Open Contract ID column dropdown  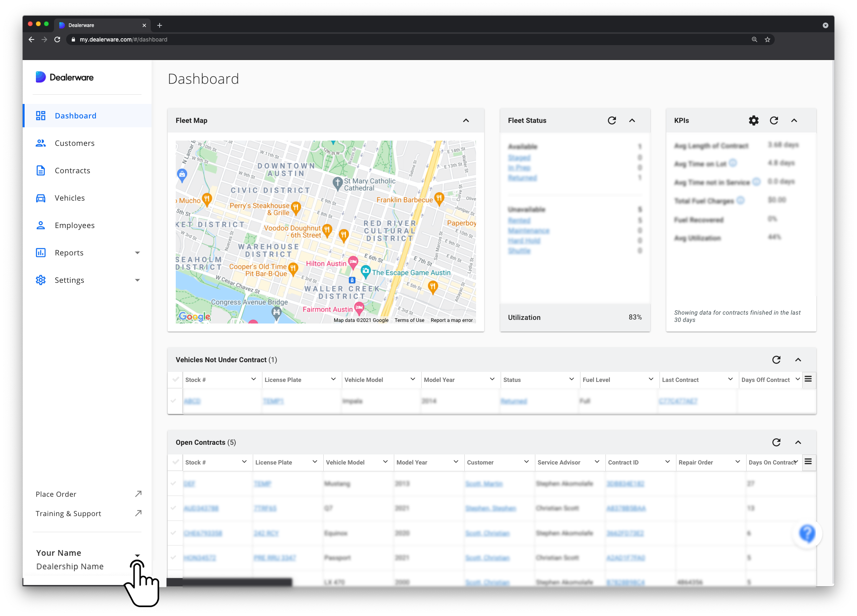pyautogui.click(x=668, y=462)
